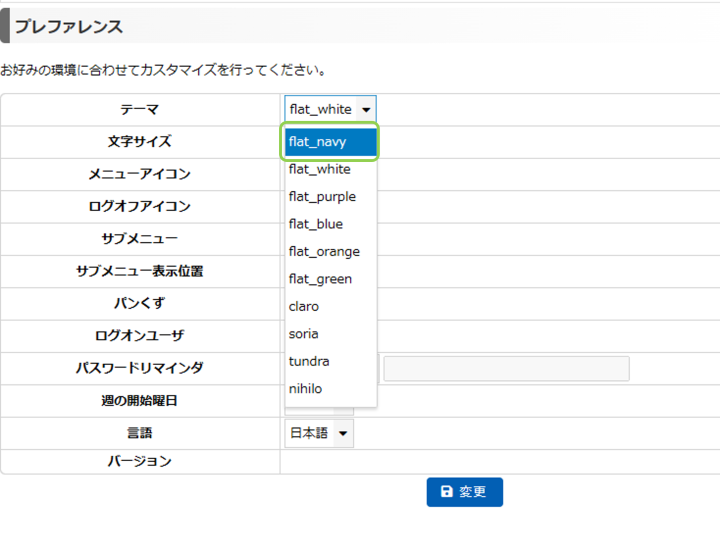This screenshot has width=720, height=553.
Task: Pick the tundra theme option
Action: [330, 361]
